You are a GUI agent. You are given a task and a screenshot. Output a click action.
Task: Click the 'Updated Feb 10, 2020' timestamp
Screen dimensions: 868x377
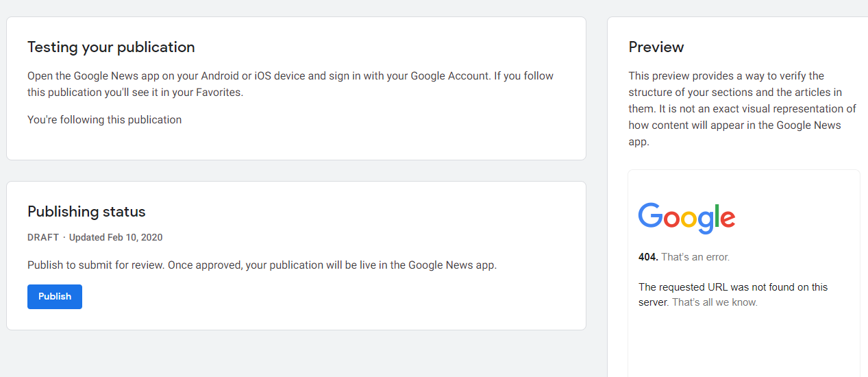(116, 238)
